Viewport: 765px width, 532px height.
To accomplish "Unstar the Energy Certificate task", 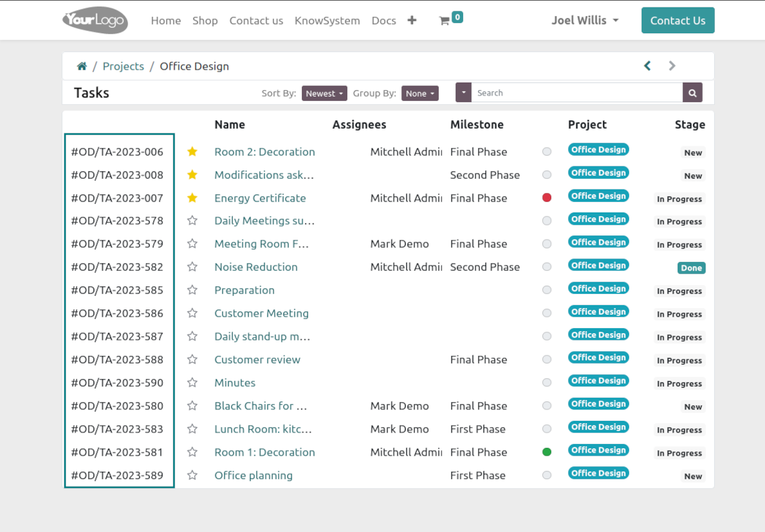I will [192, 198].
